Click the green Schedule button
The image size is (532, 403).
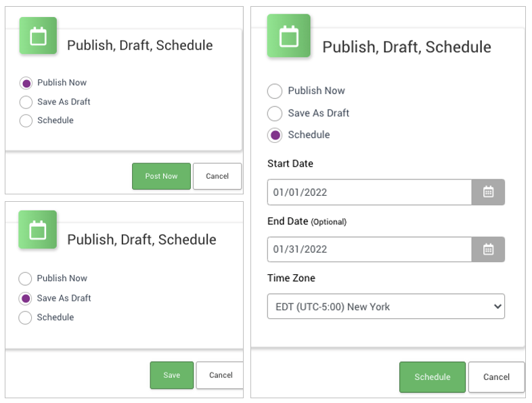(432, 377)
